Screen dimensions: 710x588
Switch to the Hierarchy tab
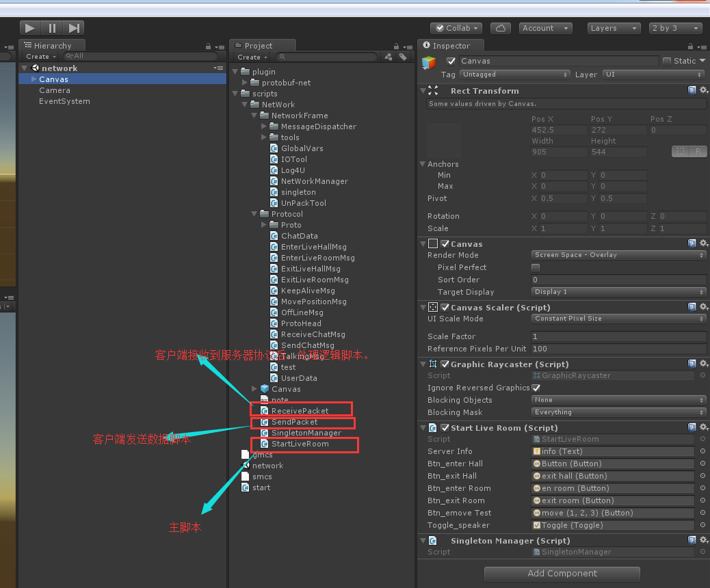point(53,44)
